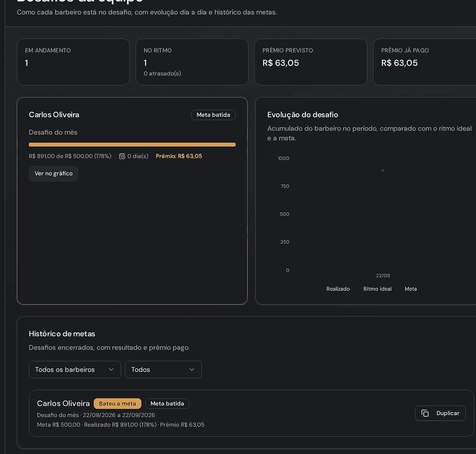The height and width of the screenshot is (454, 476).
Task: Click the orange "Bateu a meta" badge
Action: coord(118,403)
